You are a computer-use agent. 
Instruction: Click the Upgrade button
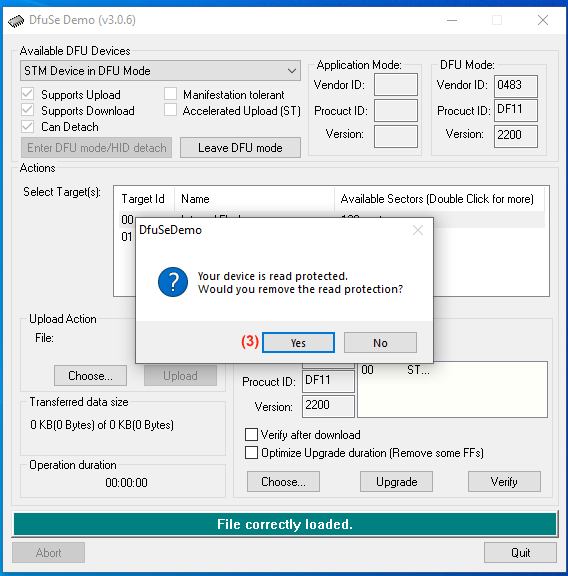396,482
